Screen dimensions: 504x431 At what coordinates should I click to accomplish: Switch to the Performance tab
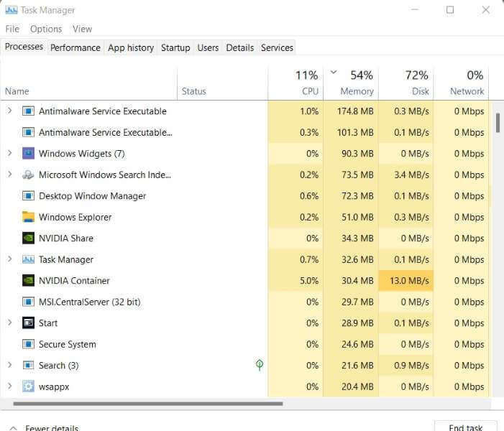(75, 47)
